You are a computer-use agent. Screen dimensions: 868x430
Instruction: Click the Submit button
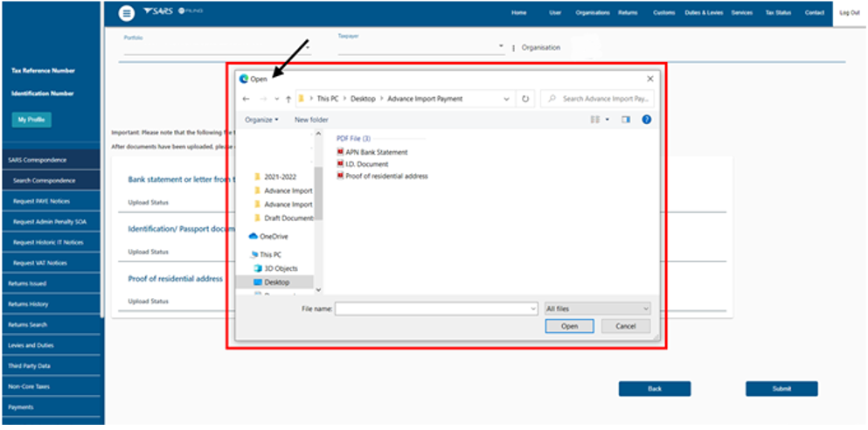781,389
